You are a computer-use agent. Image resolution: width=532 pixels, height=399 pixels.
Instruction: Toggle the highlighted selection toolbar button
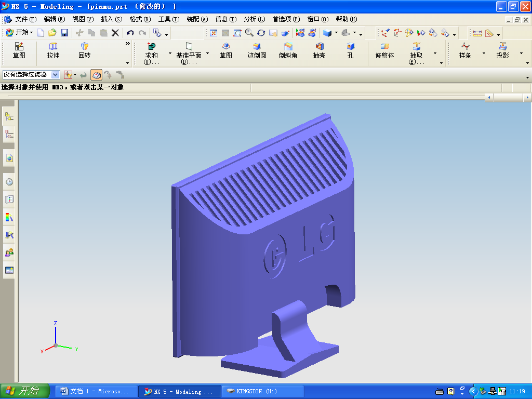[x=96, y=75]
